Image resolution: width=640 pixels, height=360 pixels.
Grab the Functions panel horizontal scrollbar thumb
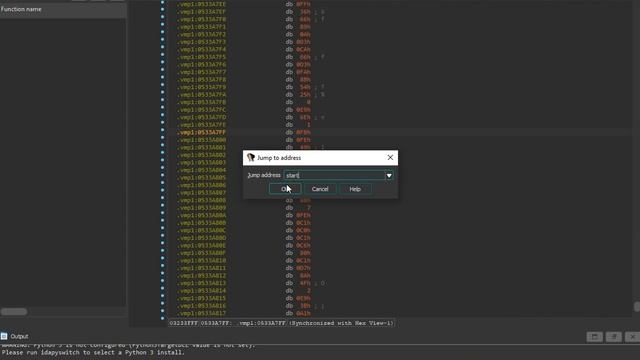tap(14, 312)
